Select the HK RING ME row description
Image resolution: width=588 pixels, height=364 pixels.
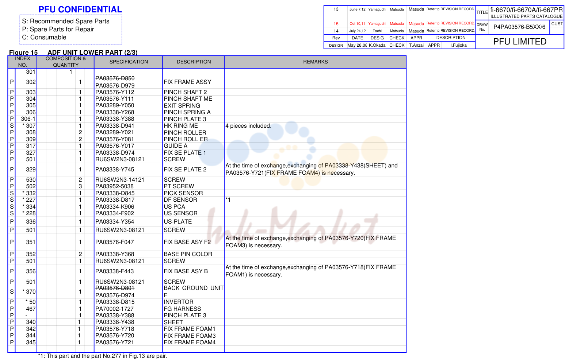pos(181,125)
